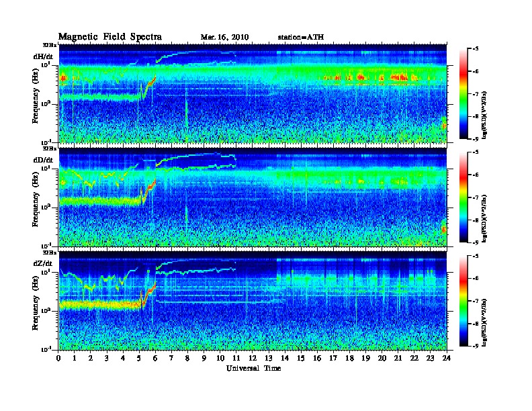Click the '24' tick on the time axis
This screenshot has width=532, height=411.
447,358
